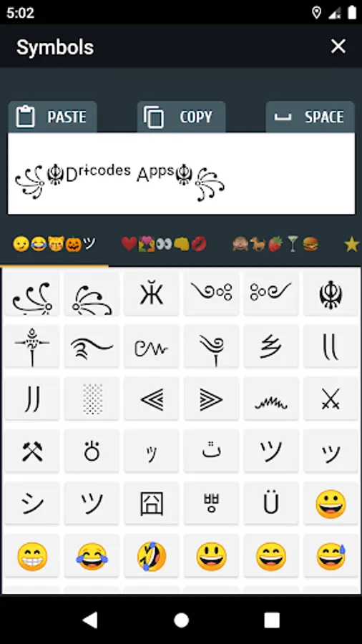Insert the tears of joy emoji key
362x644 pixels.
(92, 556)
